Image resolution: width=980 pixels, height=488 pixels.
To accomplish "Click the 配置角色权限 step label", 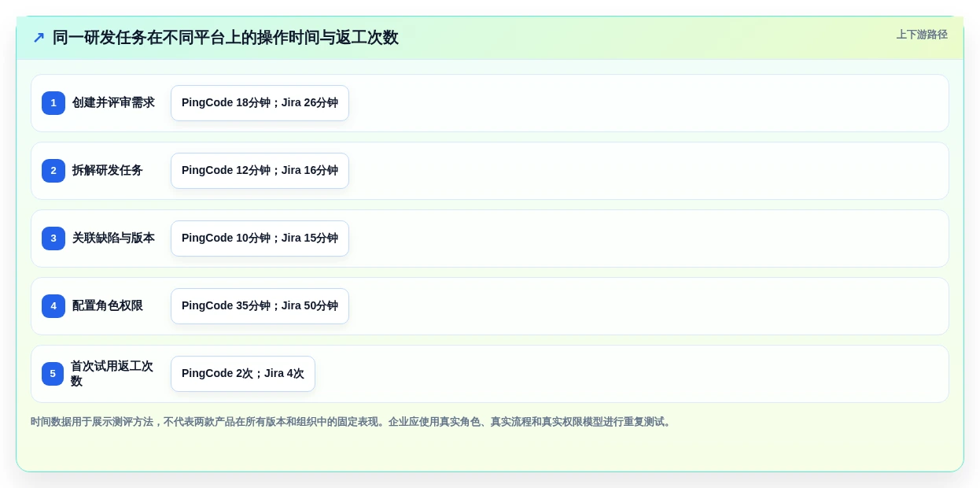I will 108,306.
